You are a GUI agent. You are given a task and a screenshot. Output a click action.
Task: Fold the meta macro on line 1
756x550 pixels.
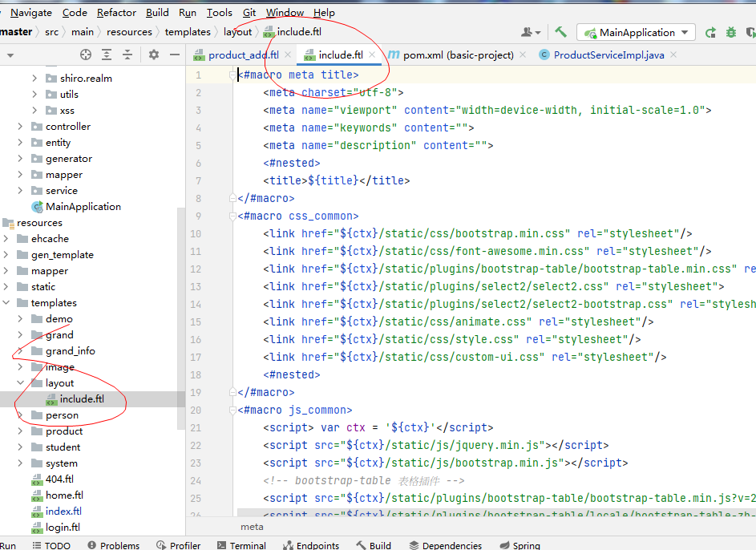click(x=232, y=75)
